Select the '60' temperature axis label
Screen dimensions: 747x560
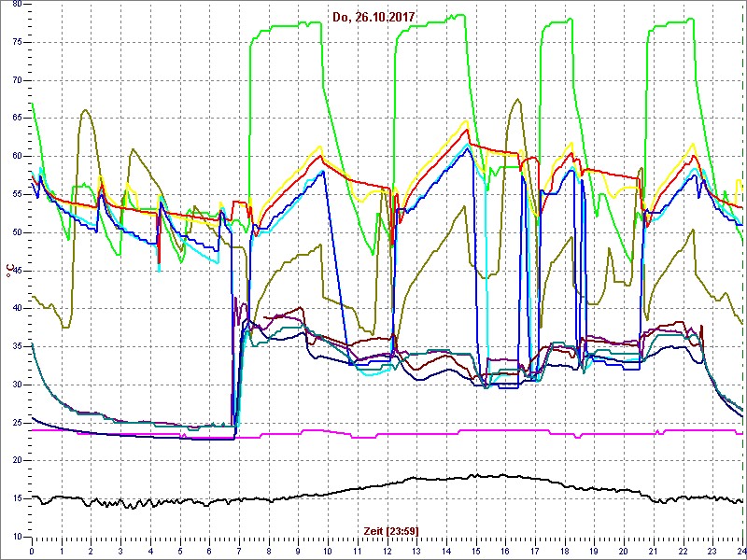coord(17,157)
